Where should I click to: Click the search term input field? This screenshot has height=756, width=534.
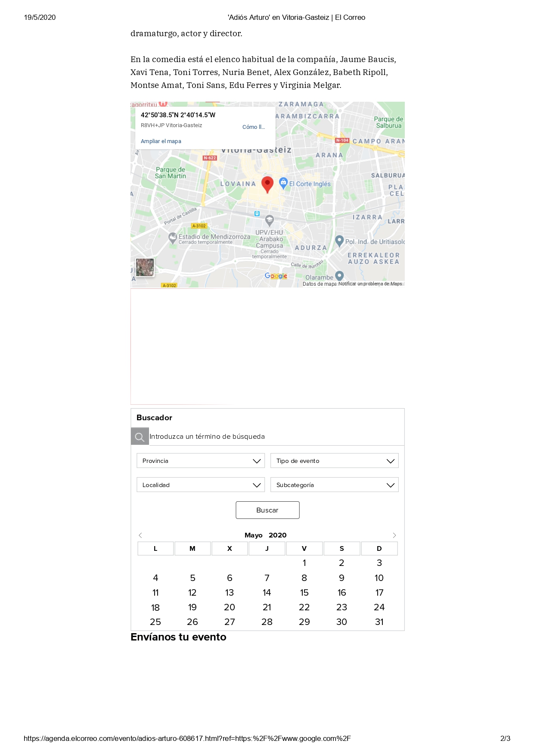point(276,437)
